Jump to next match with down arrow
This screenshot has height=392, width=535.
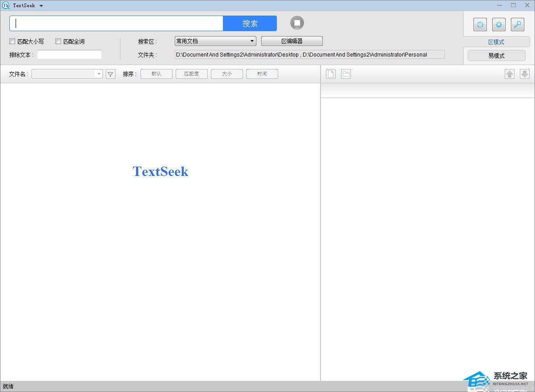click(525, 74)
